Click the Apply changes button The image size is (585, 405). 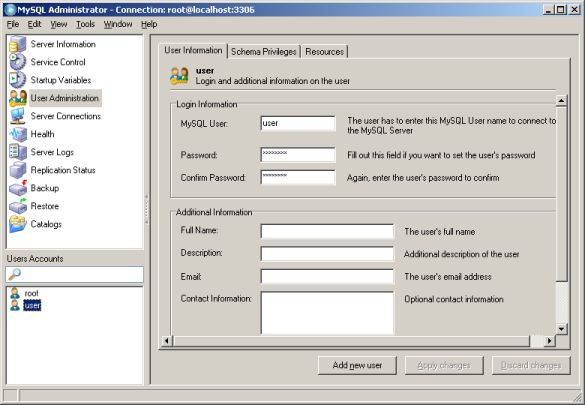[x=444, y=365]
